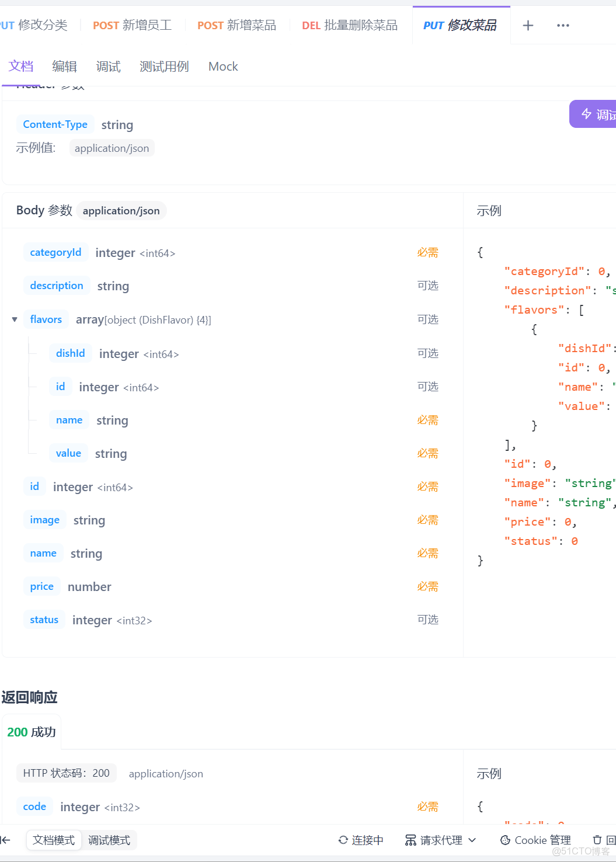Collapse the flavors array tree node
Viewport: 616px width, 862px height.
pos(15,319)
